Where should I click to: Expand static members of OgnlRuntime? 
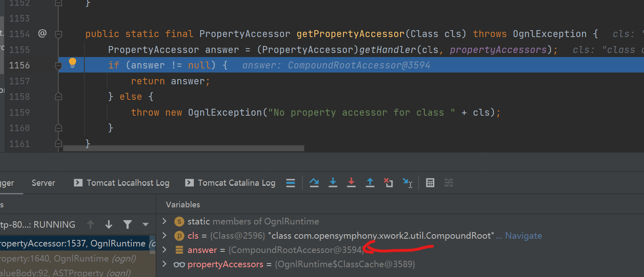pyautogui.click(x=164, y=221)
